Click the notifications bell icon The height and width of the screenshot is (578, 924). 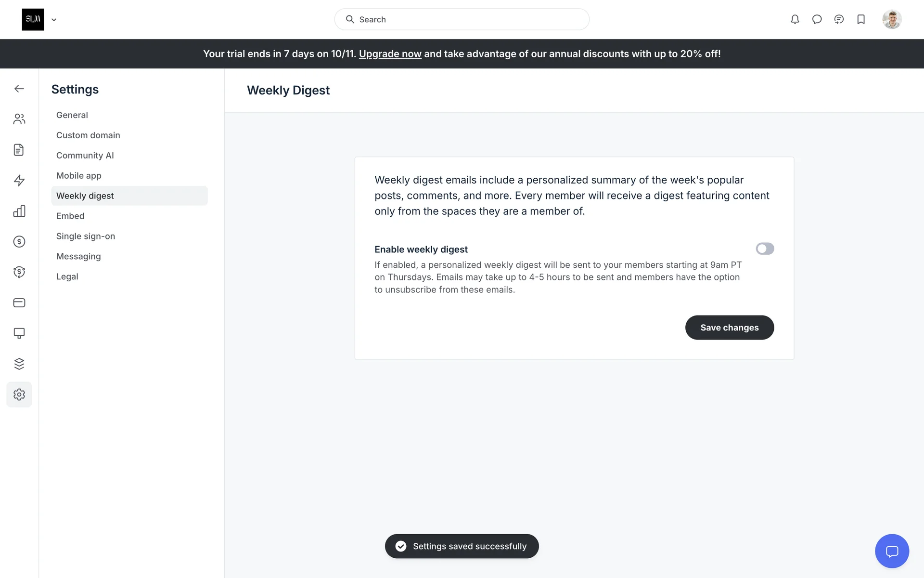point(795,19)
